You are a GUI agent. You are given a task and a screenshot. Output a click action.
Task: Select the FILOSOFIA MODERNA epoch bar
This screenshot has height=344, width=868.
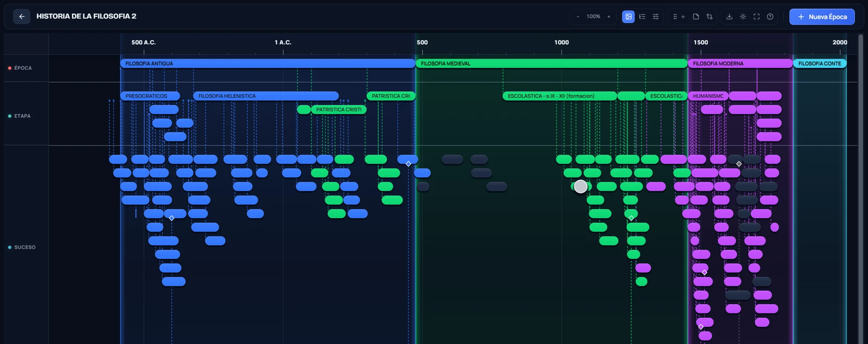coord(740,63)
